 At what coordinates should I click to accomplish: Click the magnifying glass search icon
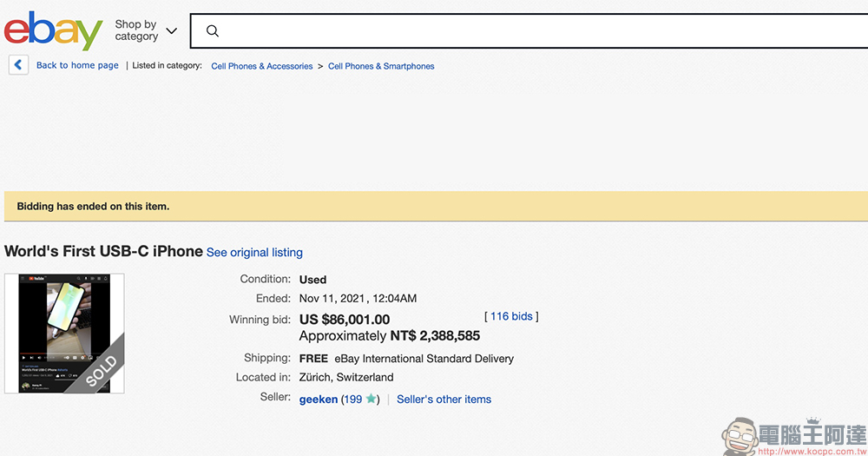click(x=213, y=31)
